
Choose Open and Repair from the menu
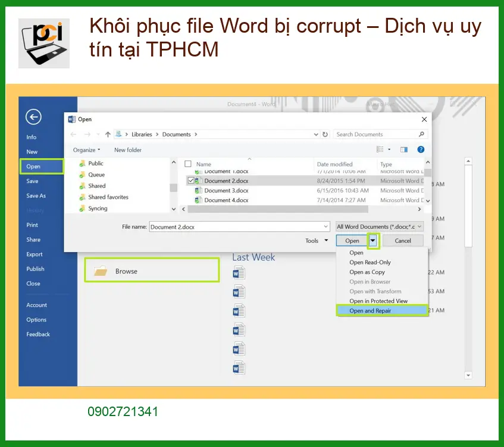point(382,310)
